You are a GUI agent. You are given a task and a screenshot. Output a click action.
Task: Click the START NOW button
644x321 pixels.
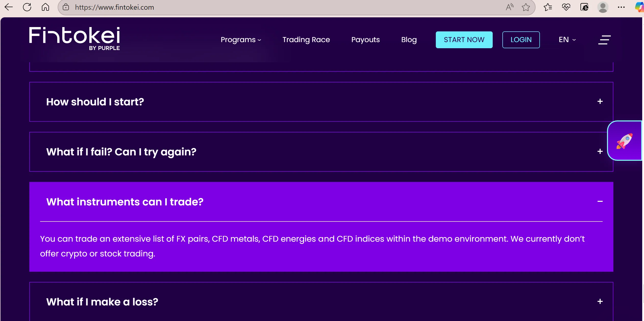point(464,40)
